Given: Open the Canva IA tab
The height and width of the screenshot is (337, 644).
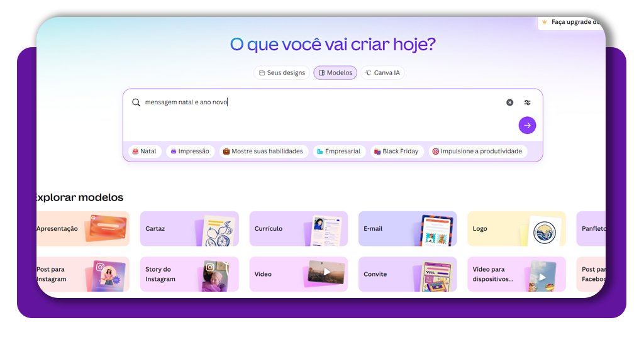Looking at the screenshot, I should coord(382,73).
